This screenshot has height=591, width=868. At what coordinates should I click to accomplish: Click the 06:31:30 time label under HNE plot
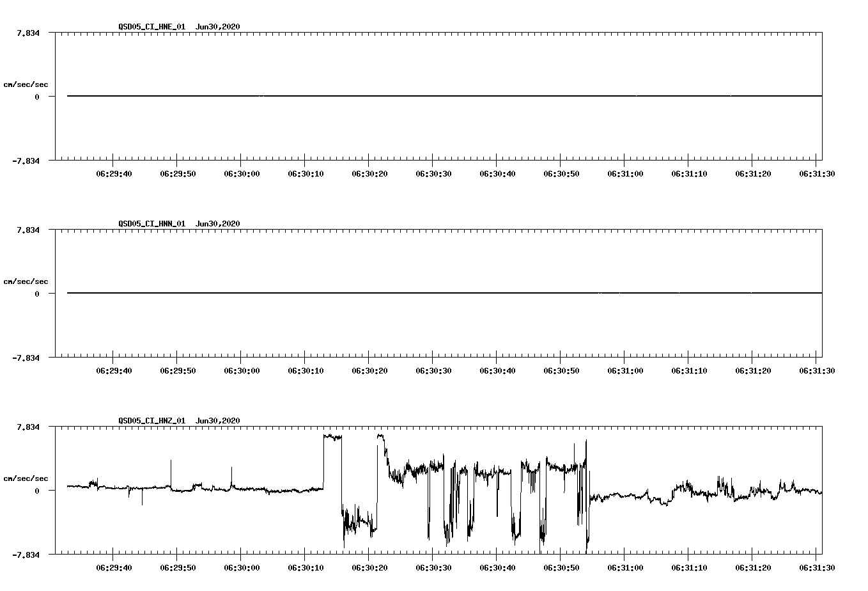click(817, 173)
